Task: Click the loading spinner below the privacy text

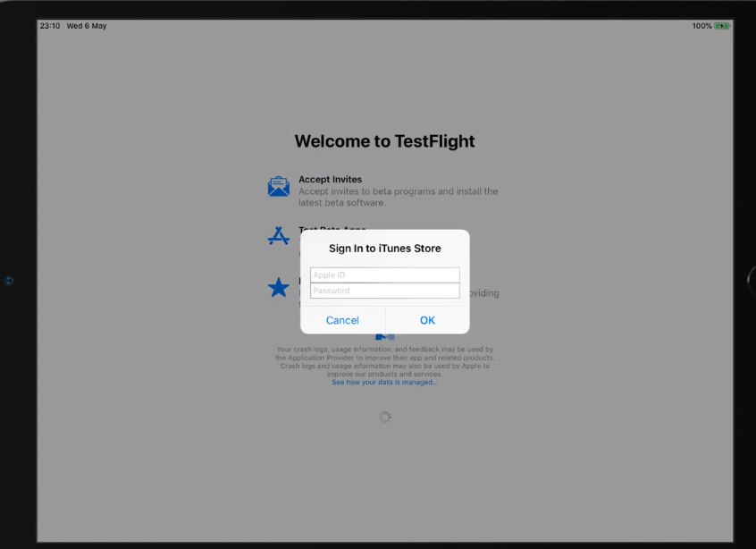Action: [x=385, y=417]
